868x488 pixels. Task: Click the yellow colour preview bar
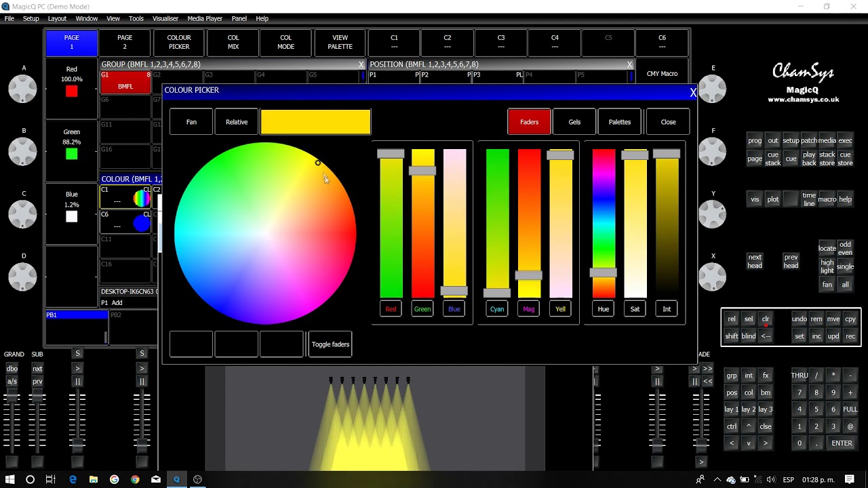tap(315, 122)
